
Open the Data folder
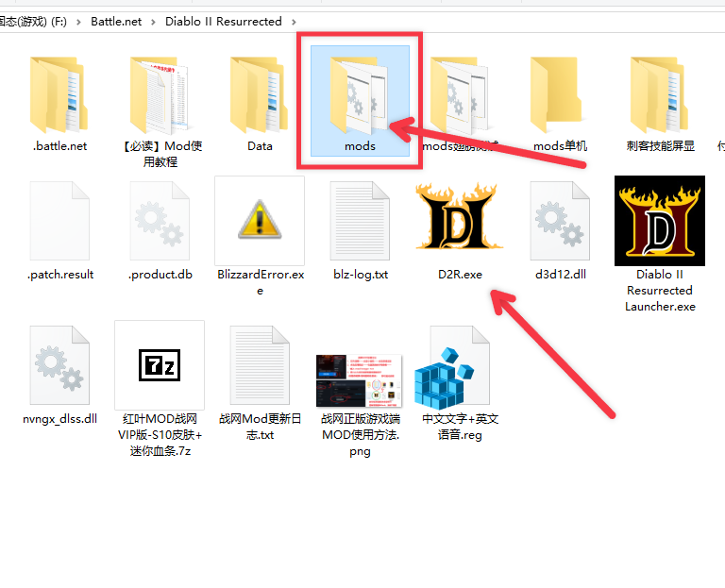[x=260, y=95]
